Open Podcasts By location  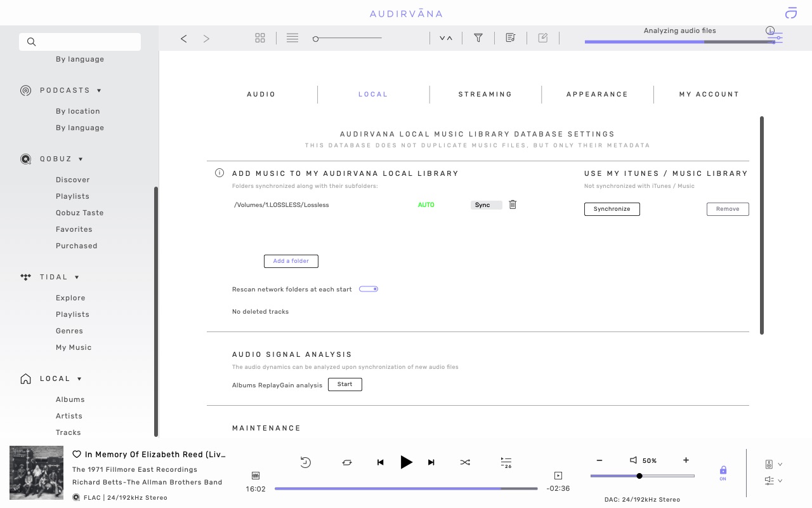coord(77,111)
